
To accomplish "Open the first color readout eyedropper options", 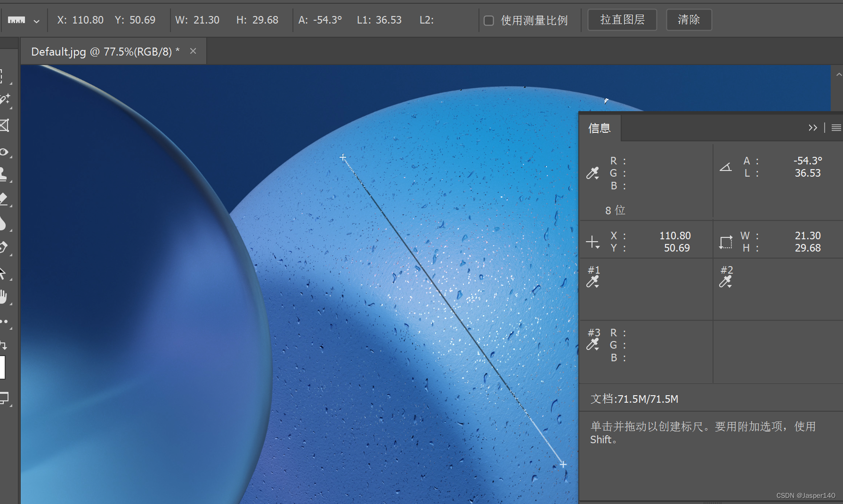I will [592, 173].
